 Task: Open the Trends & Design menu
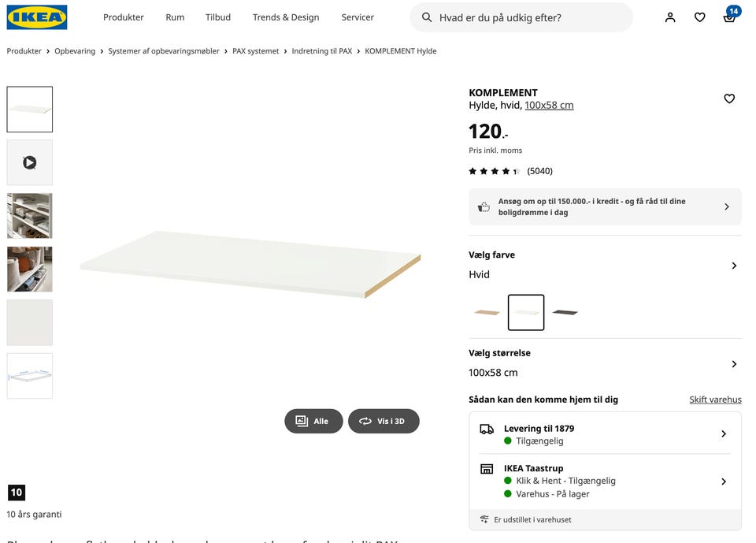286,17
